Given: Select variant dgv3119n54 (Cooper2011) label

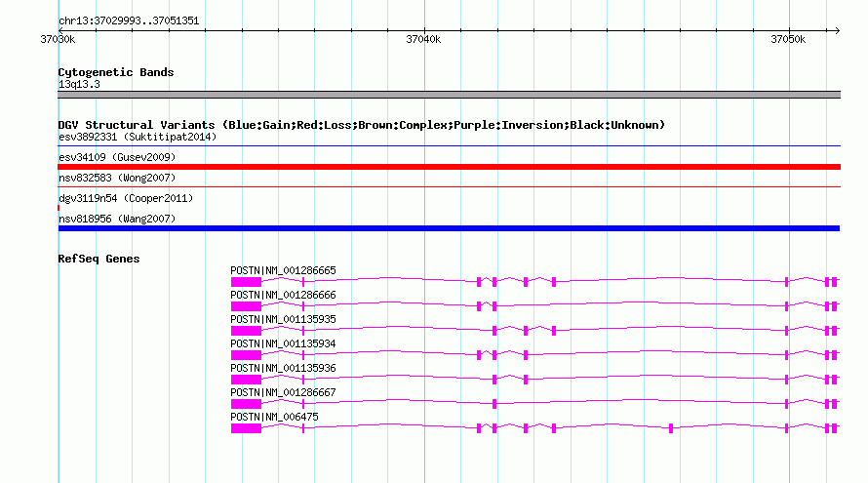Looking at the screenshot, I should click(126, 198).
